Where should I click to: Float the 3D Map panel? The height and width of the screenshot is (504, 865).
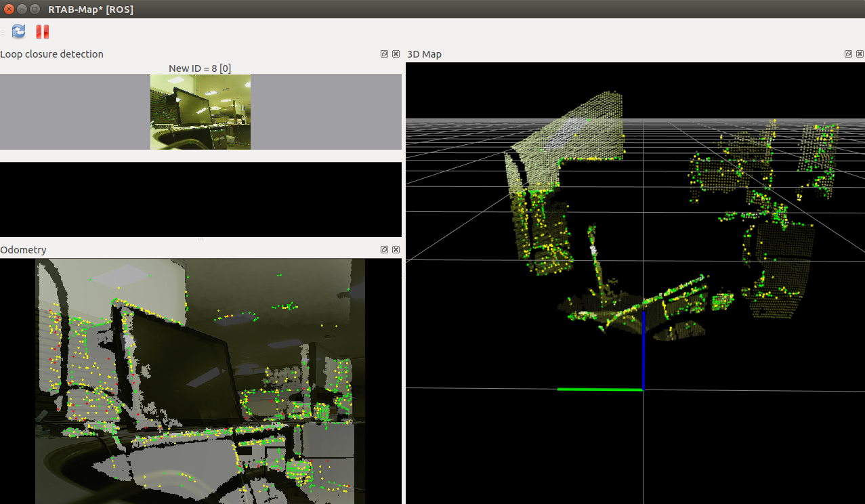click(848, 54)
